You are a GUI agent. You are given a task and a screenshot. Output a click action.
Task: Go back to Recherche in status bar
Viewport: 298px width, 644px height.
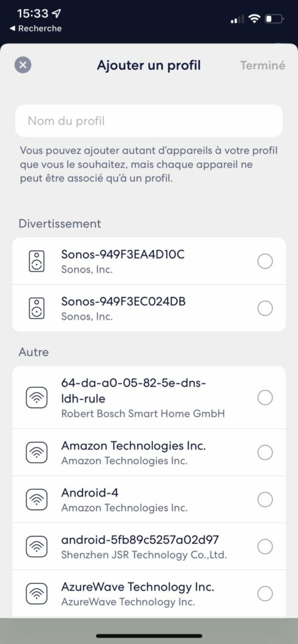click(35, 29)
